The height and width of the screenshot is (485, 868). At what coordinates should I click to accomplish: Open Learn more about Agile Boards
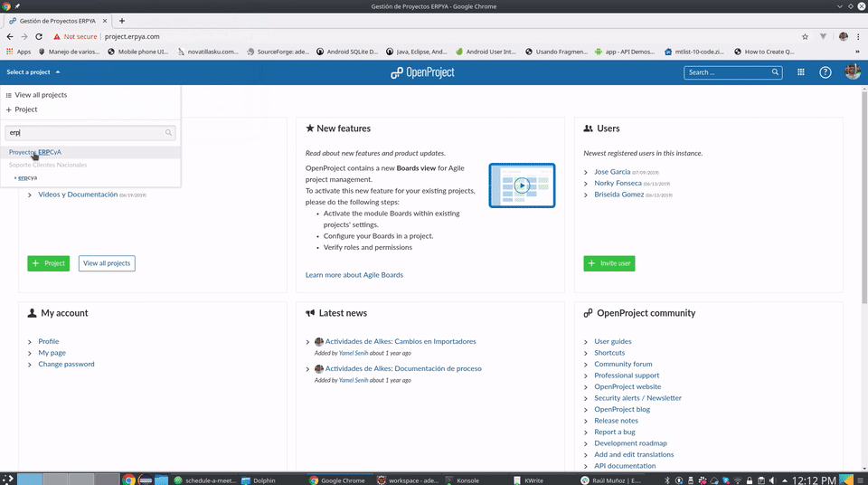354,275
